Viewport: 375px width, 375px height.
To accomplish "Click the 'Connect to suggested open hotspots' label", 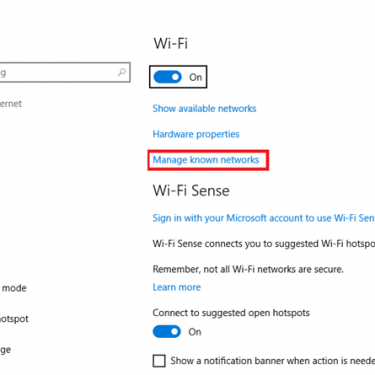I will 231,313.
